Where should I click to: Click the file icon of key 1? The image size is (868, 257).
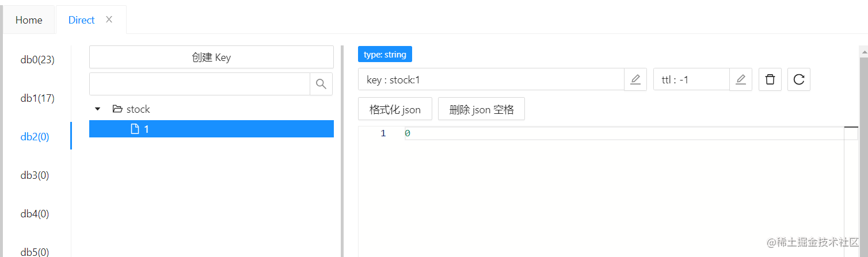[x=135, y=129]
